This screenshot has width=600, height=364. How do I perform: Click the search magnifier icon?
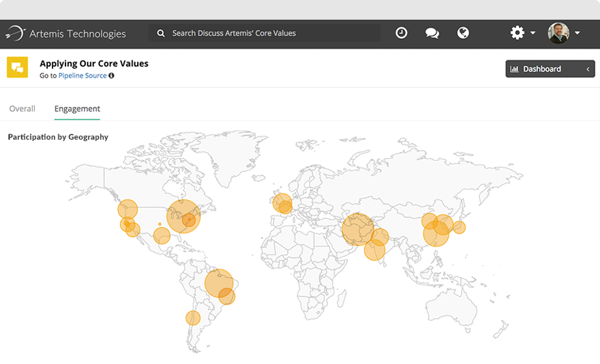click(x=161, y=33)
